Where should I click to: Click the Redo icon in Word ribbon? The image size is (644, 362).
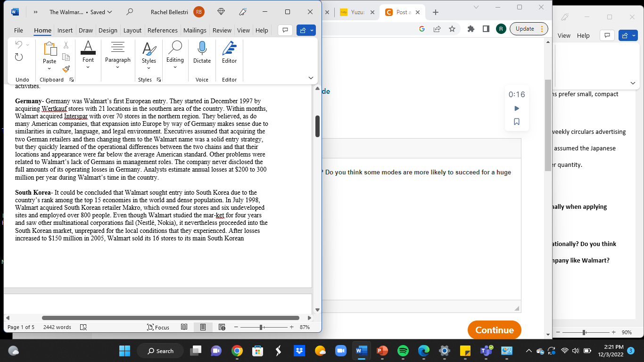click(19, 57)
